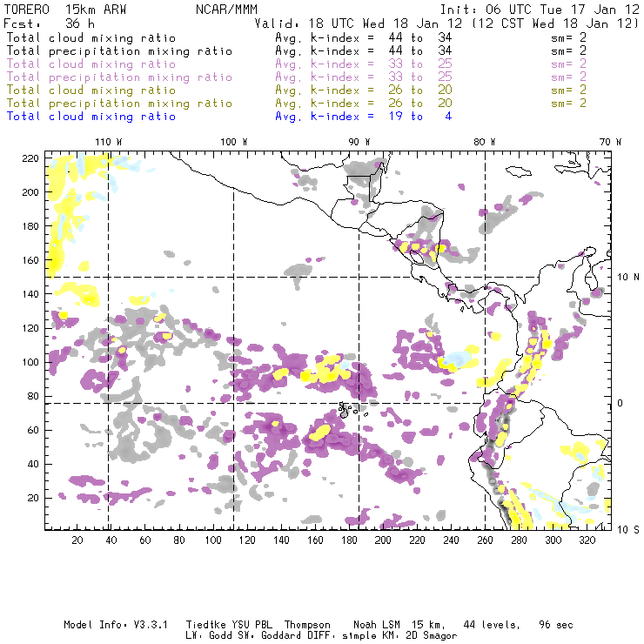Click the "LW: Godd" footer text
The width and height of the screenshot is (644, 644).
click(209, 636)
